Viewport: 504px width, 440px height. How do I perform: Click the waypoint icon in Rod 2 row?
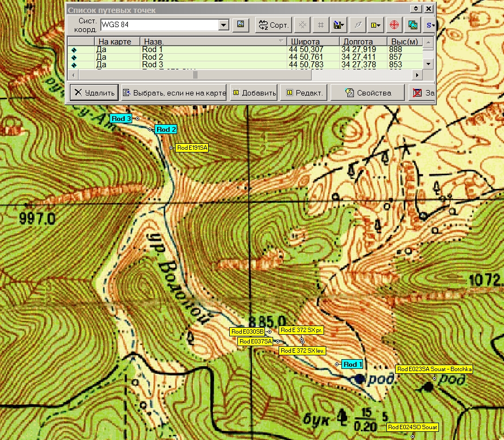pyautogui.click(x=74, y=58)
